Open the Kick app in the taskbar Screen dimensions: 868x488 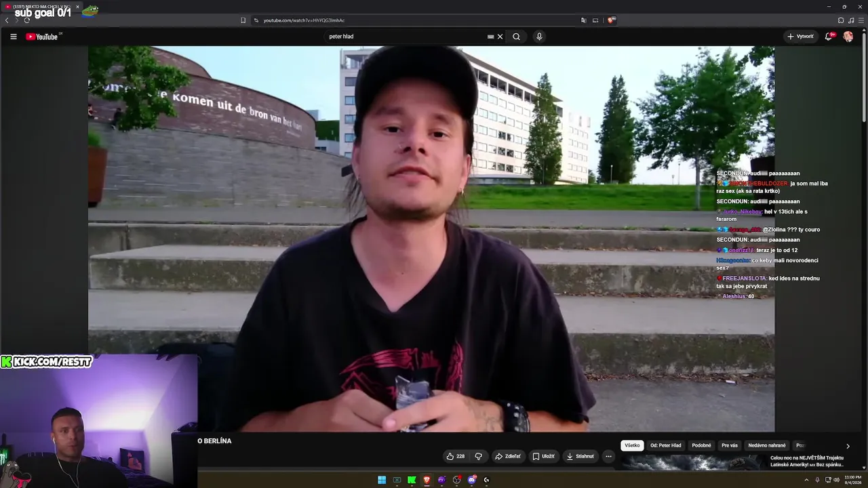[412, 480]
